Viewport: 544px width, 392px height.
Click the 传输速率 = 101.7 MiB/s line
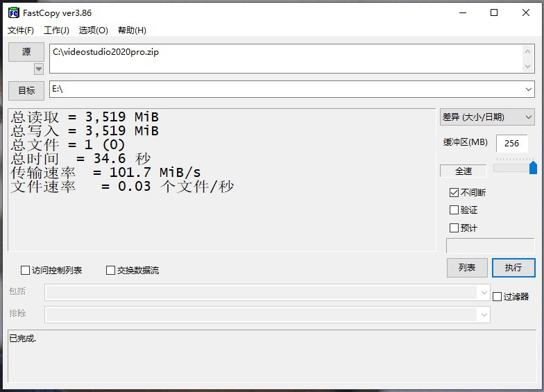coord(105,172)
